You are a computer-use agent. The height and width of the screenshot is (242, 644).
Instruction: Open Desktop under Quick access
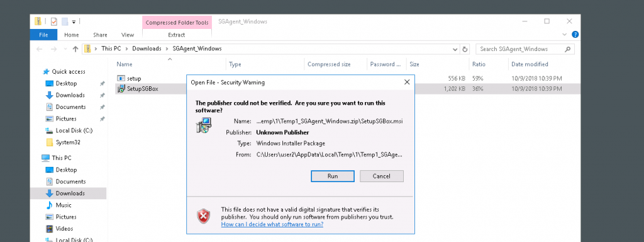[x=66, y=84]
